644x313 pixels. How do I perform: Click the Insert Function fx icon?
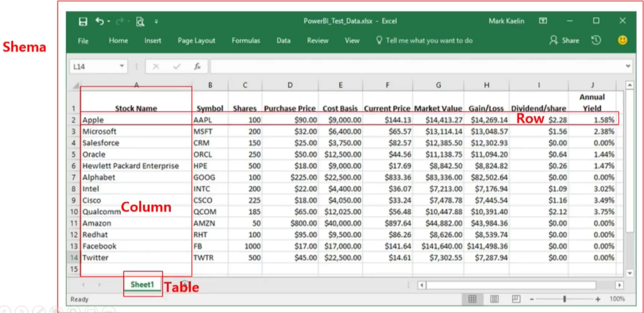197,67
